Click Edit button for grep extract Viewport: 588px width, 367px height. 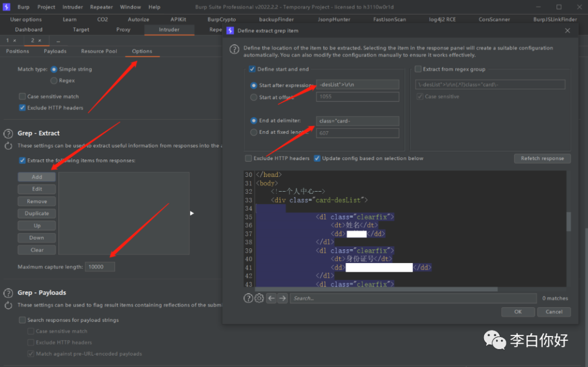(x=37, y=189)
